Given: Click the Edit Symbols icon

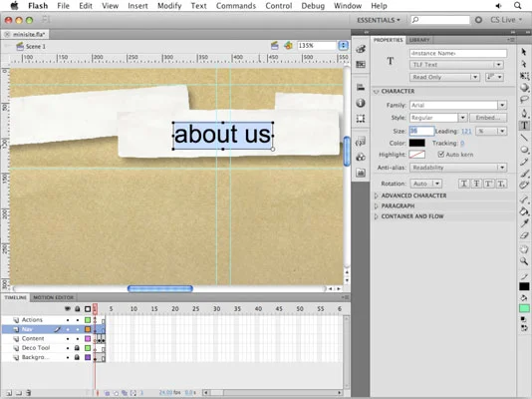Looking at the screenshot, I should click(288, 46).
